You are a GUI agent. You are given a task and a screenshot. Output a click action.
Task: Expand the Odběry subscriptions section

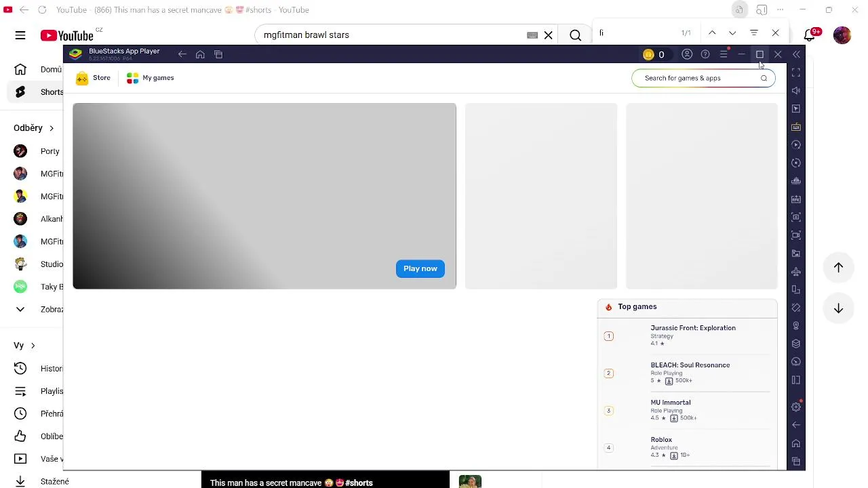[34, 127]
